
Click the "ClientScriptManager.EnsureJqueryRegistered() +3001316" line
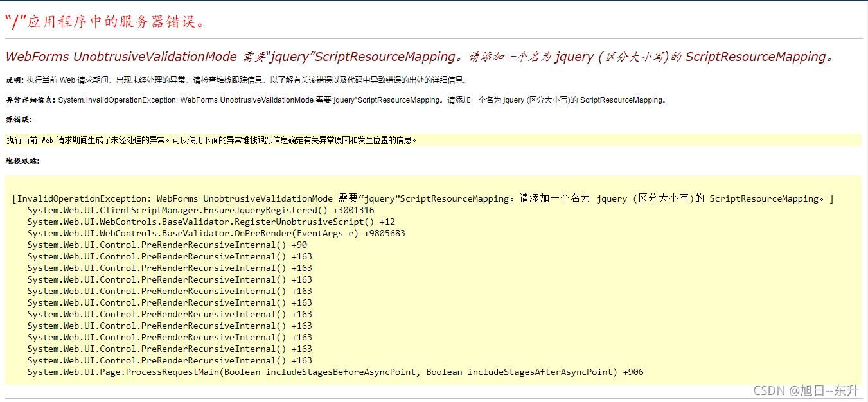[200, 210]
